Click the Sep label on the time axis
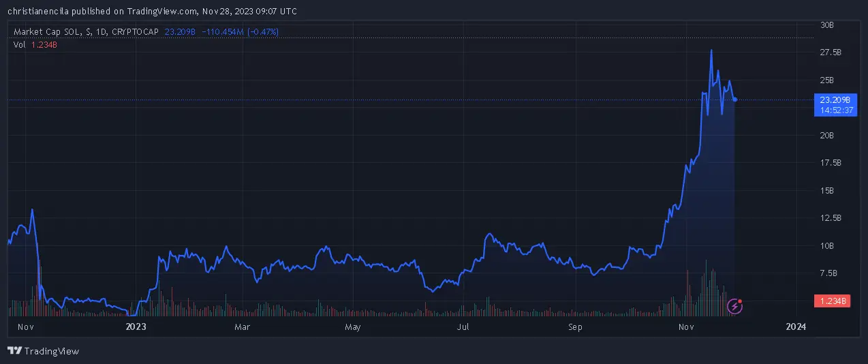868x364 pixels. pyautogui.click(x=576, y=327)
